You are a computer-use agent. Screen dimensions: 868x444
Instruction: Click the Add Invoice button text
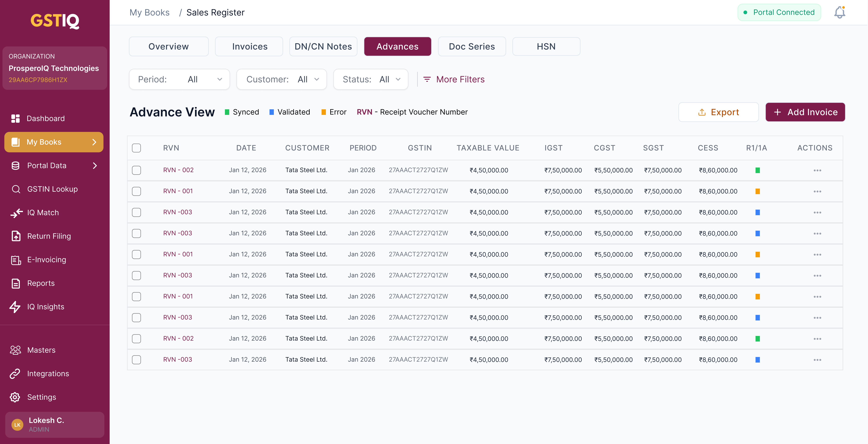[x=812, y=112]
